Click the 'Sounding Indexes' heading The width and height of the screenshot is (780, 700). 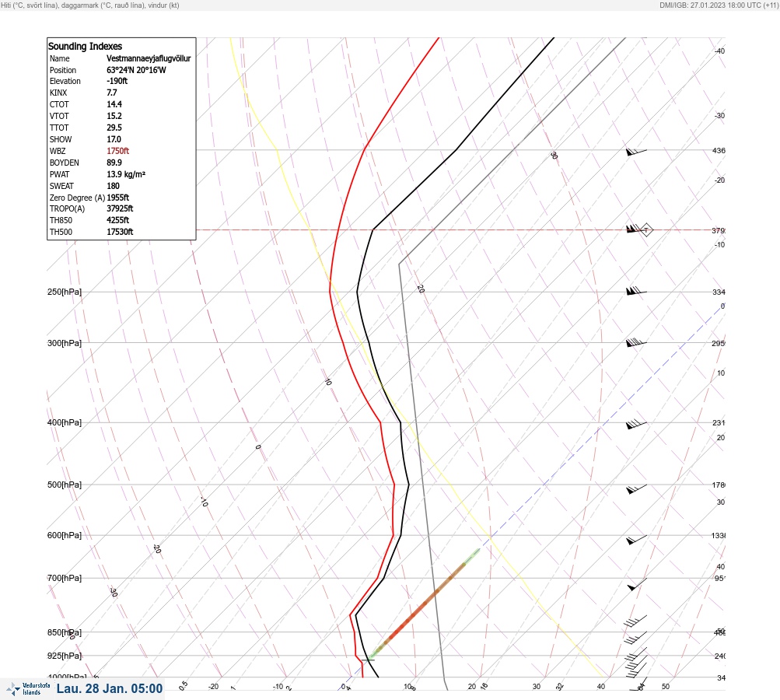pos(85,46)
